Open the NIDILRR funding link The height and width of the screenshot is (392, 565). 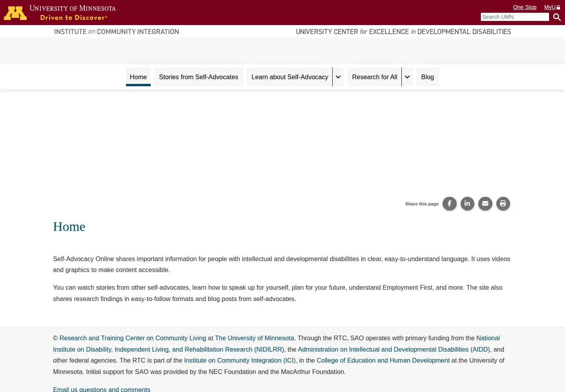[276, 344]
